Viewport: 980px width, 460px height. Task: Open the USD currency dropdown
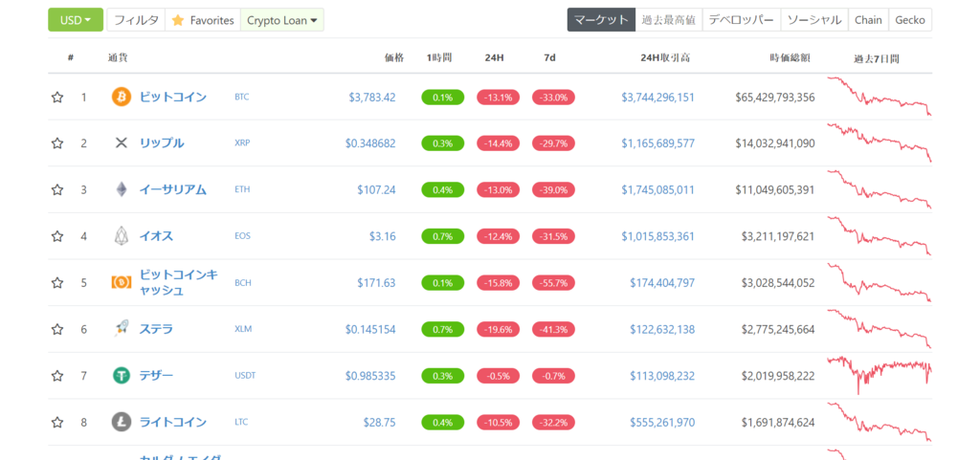[x=76, y=20]
